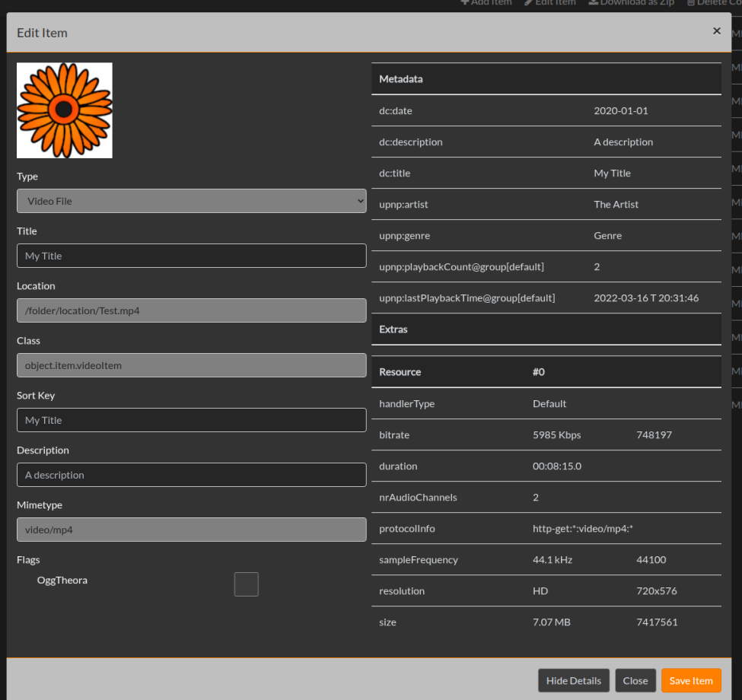Select raw bitrate value 748197

654,434
